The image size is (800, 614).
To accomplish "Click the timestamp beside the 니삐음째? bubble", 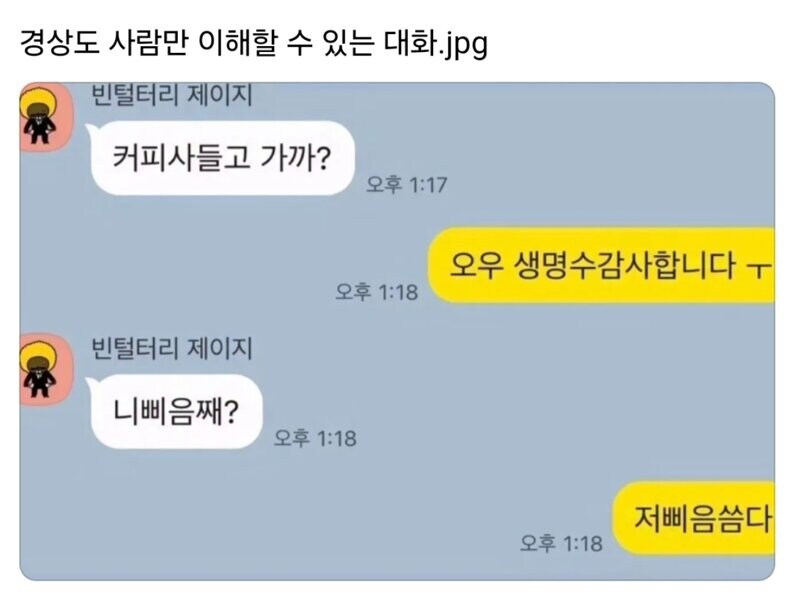I will (315, 438).
